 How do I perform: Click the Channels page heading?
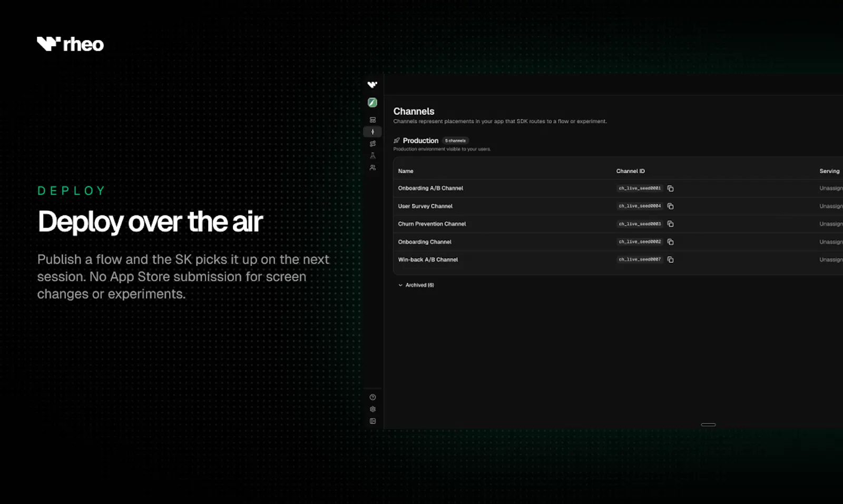click(414, 111)
